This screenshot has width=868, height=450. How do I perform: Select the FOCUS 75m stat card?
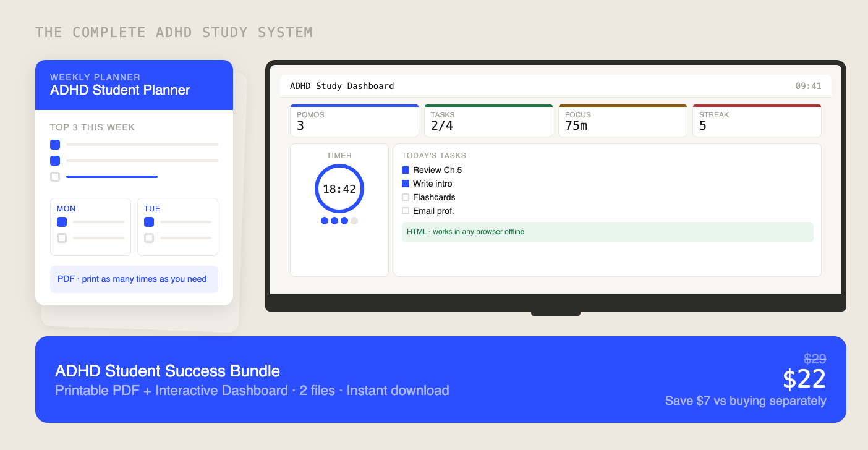(623, 121)
